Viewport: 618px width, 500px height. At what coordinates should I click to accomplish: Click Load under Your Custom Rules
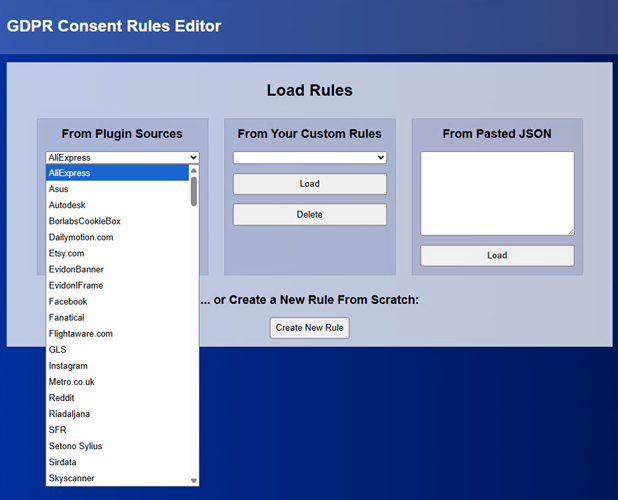tap(309, 184)
